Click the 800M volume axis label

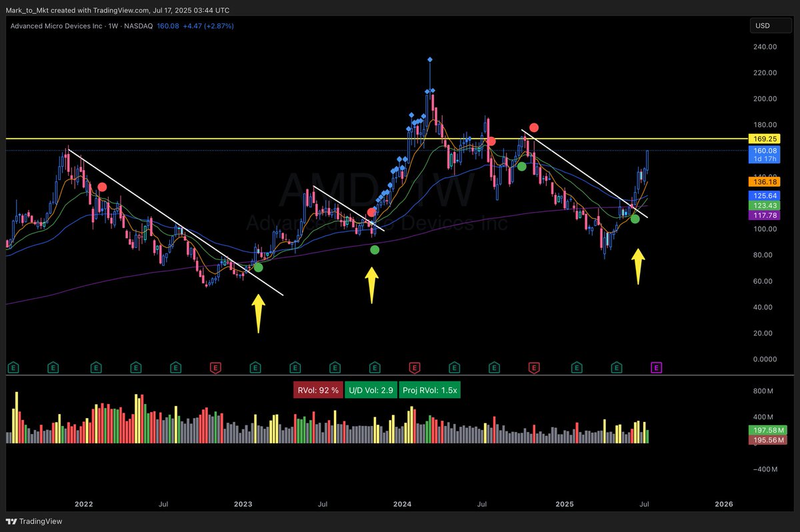[x=763, y=391]
